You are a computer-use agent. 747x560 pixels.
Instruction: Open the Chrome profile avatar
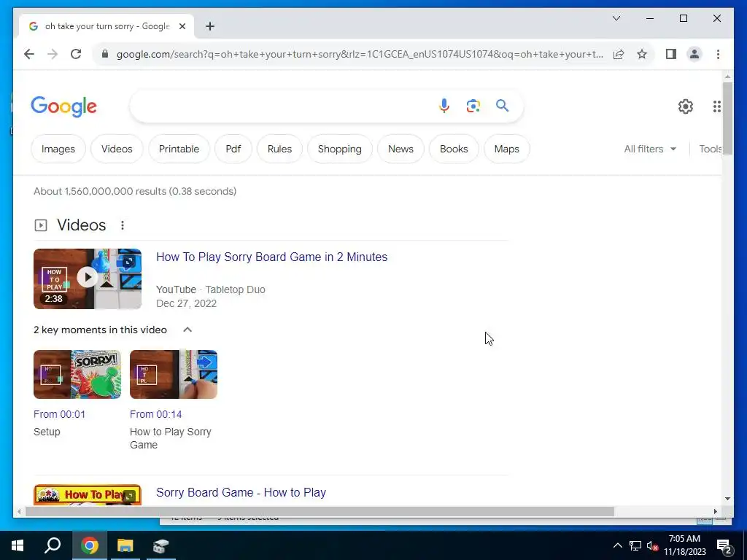coord(694,54)
